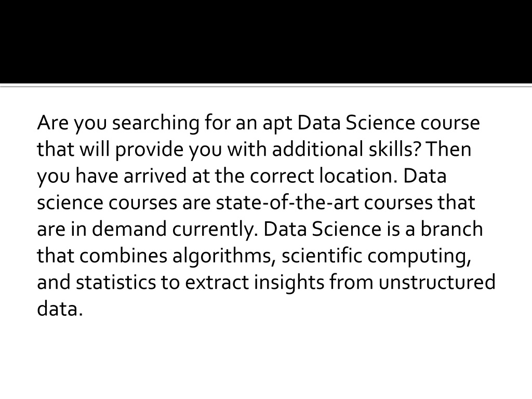
Task: Select the word "unstructured"
Action: pyautogui.click(x=436, y=282)
